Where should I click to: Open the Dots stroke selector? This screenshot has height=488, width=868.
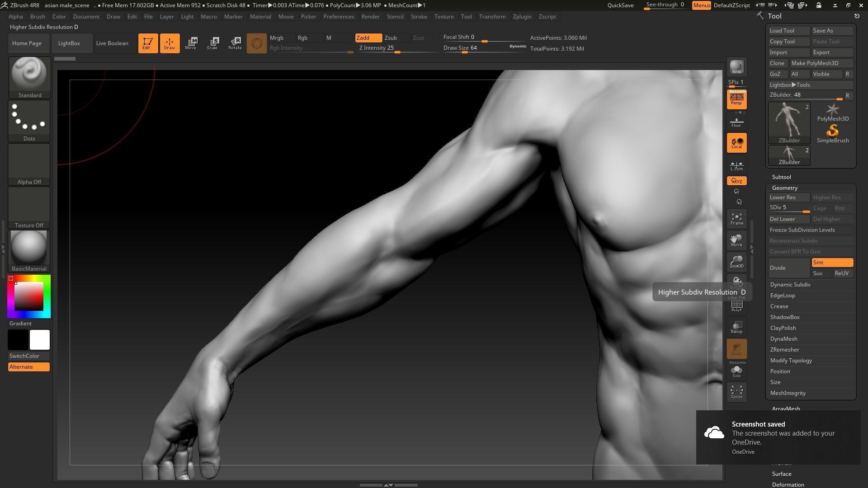(29, 121)
